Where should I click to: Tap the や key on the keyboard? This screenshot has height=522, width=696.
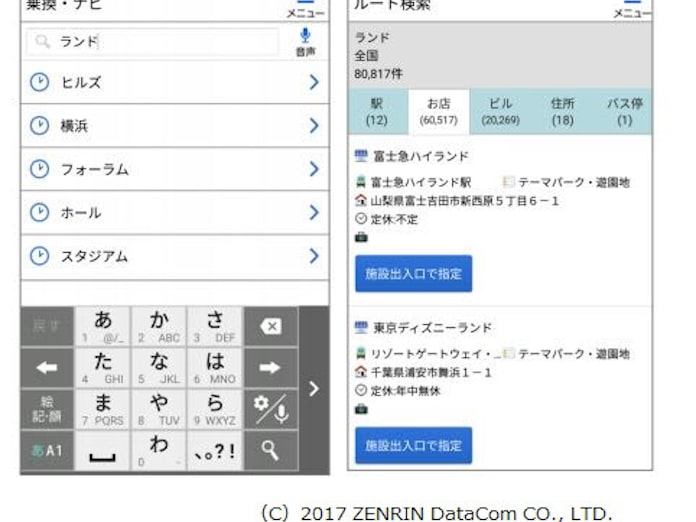pos(159,409)
